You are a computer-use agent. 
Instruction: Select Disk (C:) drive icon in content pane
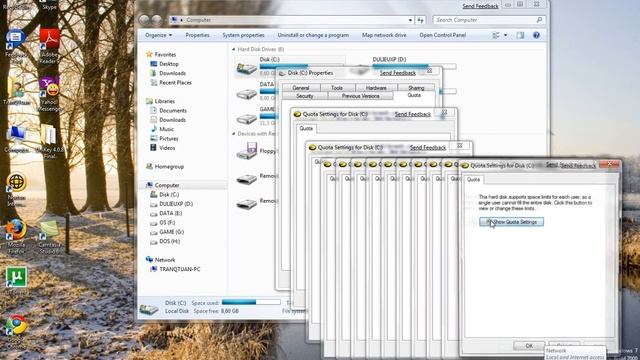tap(247, 68)
